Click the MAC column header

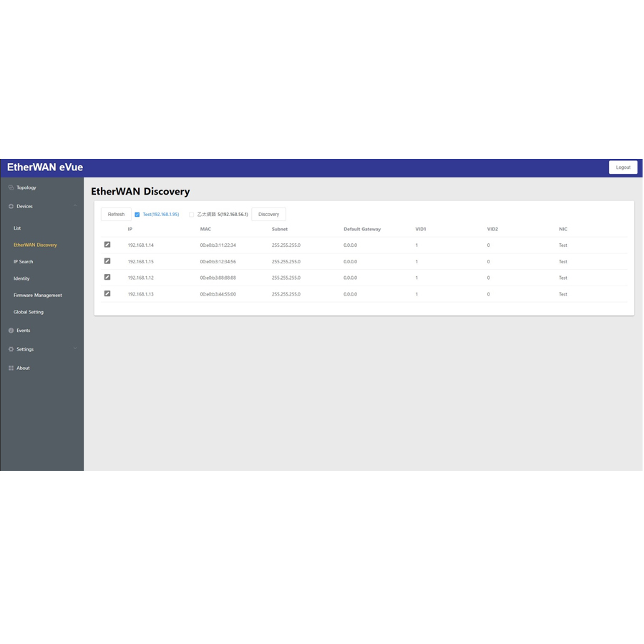point(205,229)
